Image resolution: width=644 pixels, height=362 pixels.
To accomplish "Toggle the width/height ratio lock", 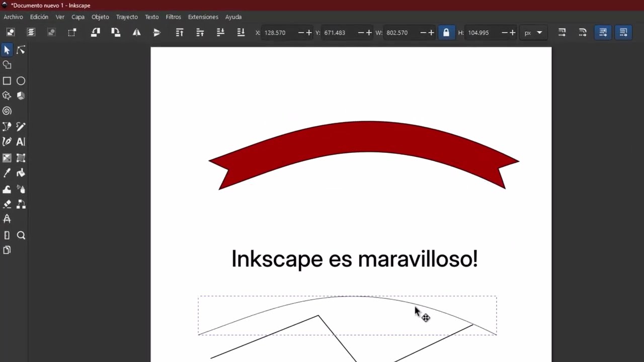I will point(446,33).
